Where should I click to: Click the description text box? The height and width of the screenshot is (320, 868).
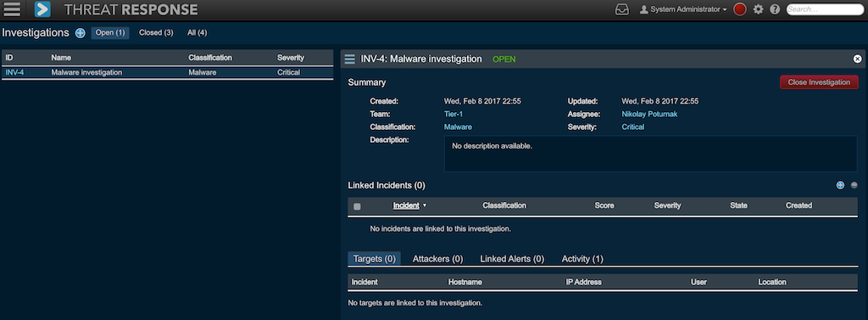[650, 154]
